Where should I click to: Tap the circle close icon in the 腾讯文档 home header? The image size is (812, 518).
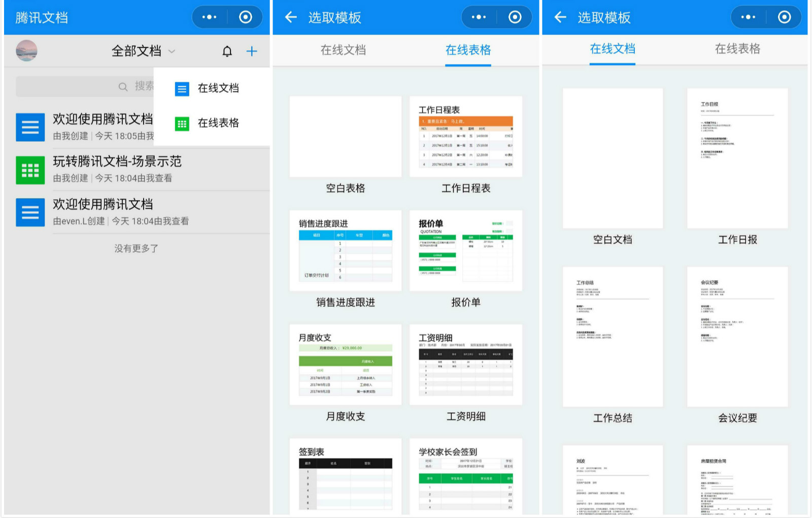(x=246, y=17)
